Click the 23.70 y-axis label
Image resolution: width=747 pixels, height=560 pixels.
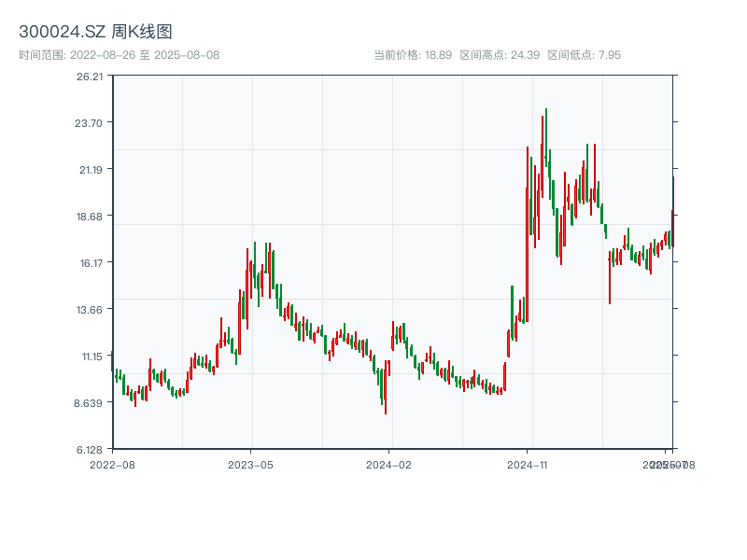click(x=89, y=123)
